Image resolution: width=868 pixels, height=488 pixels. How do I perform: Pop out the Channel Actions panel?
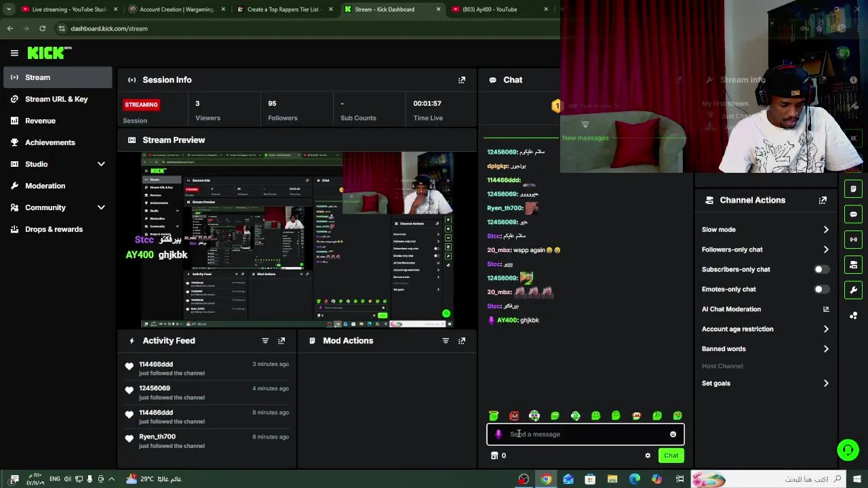(823, 201)
